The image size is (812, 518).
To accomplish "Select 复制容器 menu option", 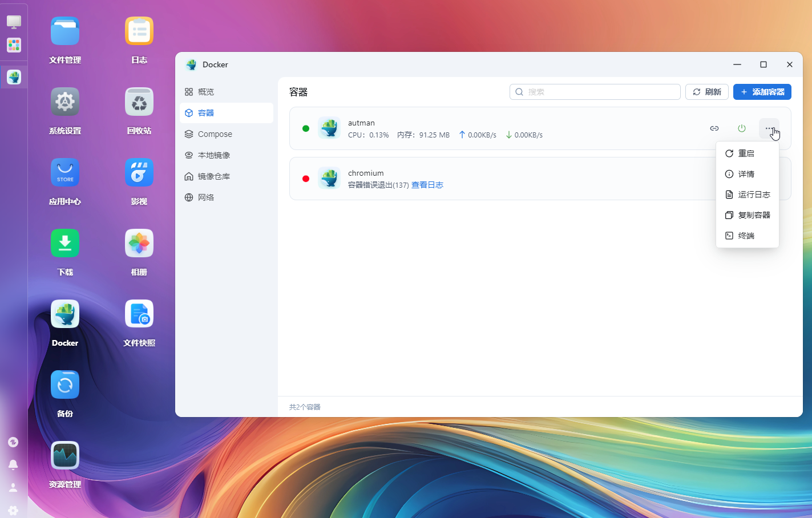I will coord(753,215).
